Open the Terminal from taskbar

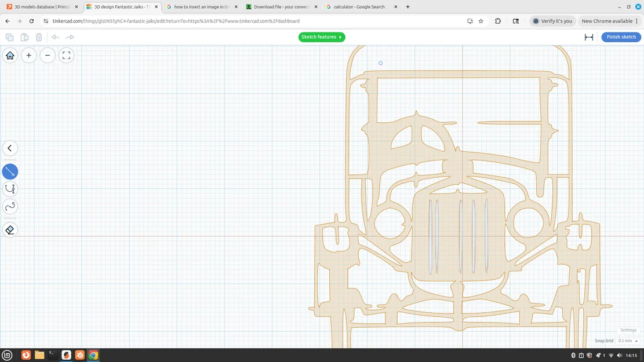coord(53,355)
